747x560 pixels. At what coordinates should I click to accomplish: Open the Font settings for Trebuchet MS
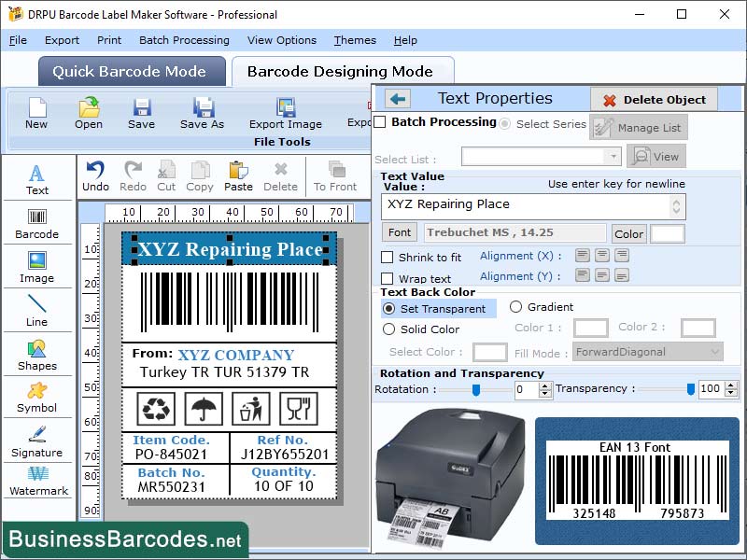(399, 232)
